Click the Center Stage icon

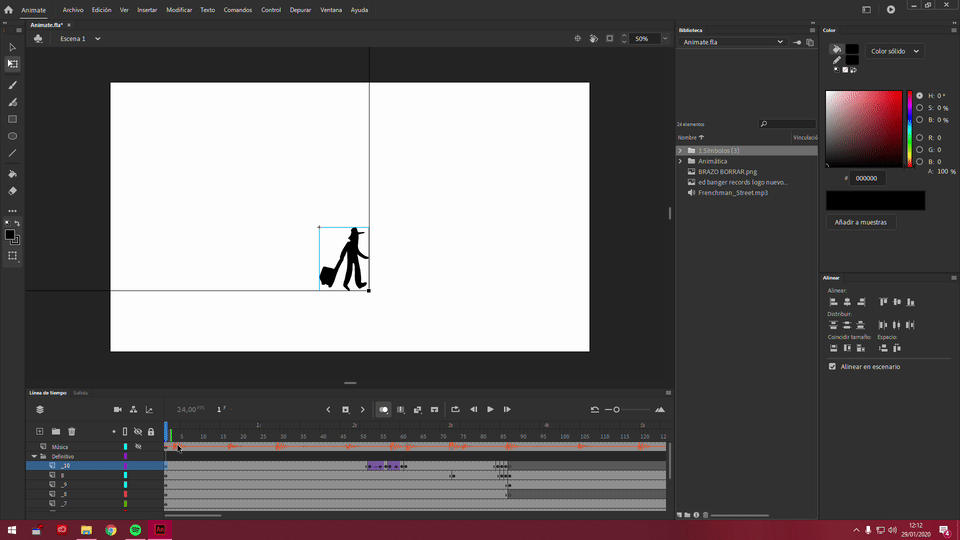pyautogui.click(x=577, y=39)
